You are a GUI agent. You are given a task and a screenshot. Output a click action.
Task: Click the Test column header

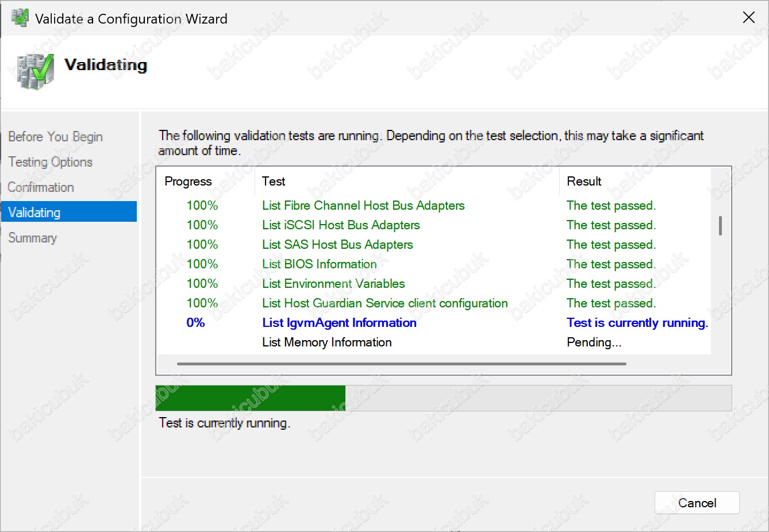(x=274, y=182)
